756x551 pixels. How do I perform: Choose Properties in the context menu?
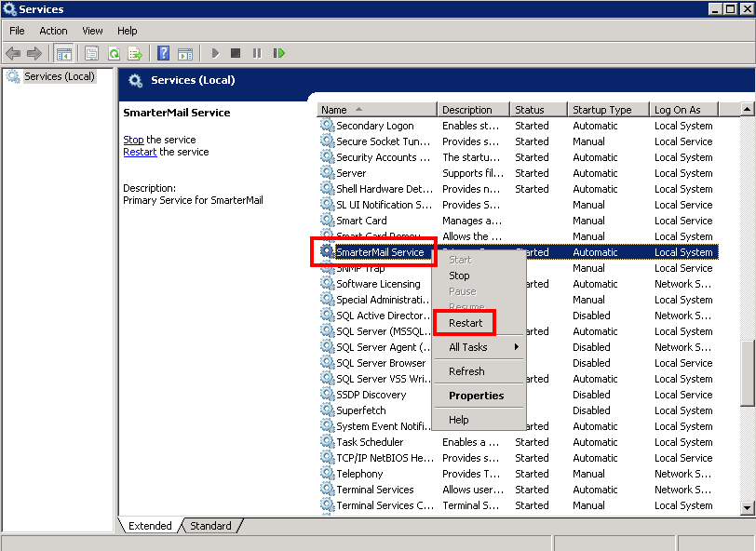(x=477, y=396)
